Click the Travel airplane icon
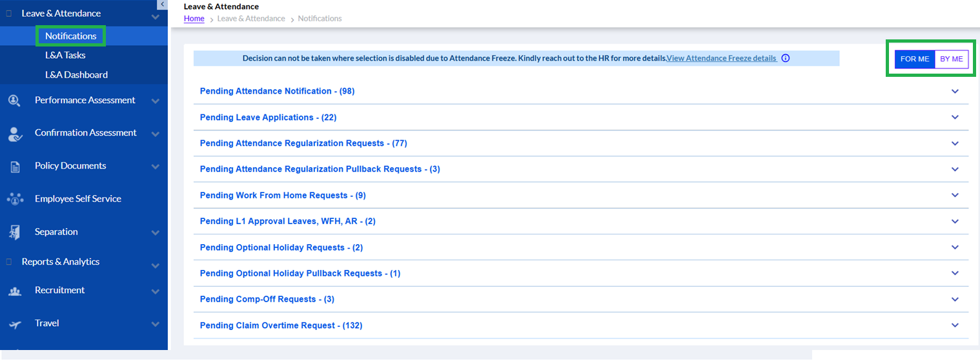The height and width of the screenshot is (361, 980). tap(14, 324)
